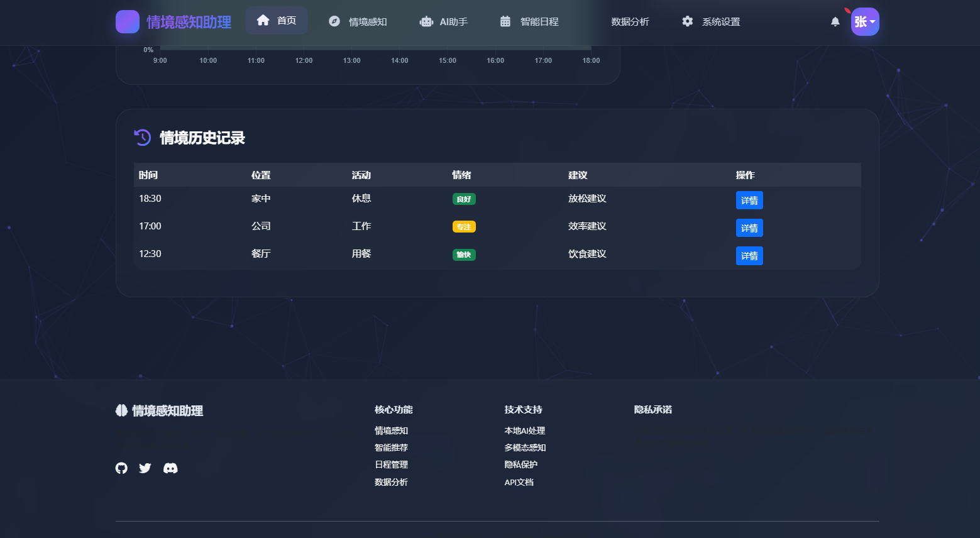Screen dimensions: 980x538
Task: Click the clock icon beside 情境历史记录
Action: coord(143,138)
